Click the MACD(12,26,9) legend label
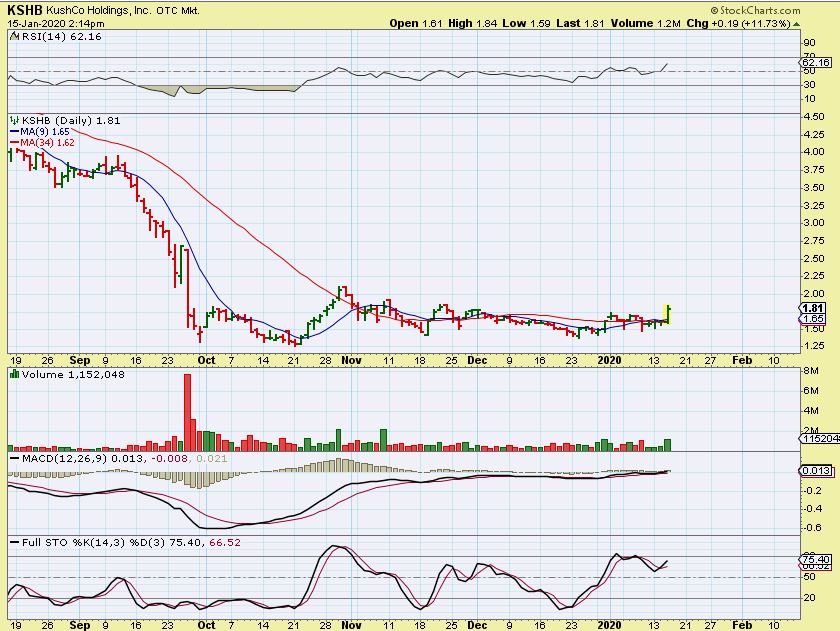Screen dimensions: 840x631 [x=124, y=459]
